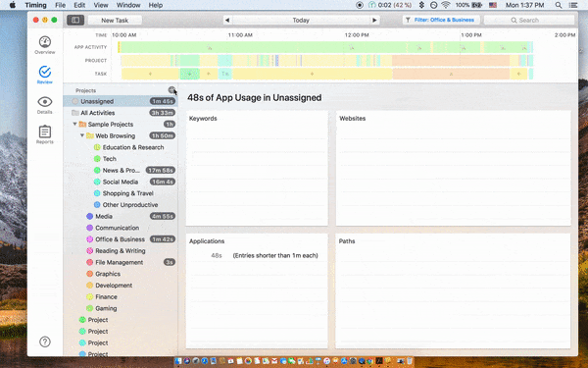This screenshot has height=368, width=588.
Task: Click Entries shorter than 1m each row
Action: (x=257, y=255)
